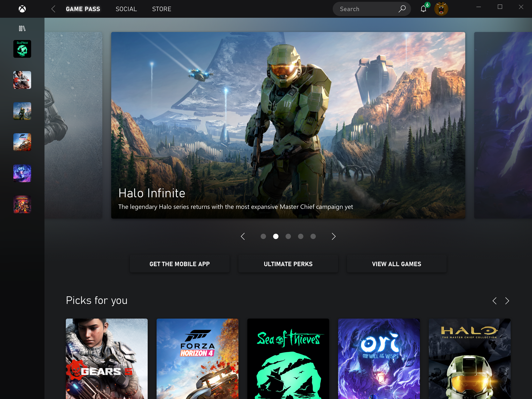
Task: Open Gears 5 from the sidebar
Action: pos(22,80)
